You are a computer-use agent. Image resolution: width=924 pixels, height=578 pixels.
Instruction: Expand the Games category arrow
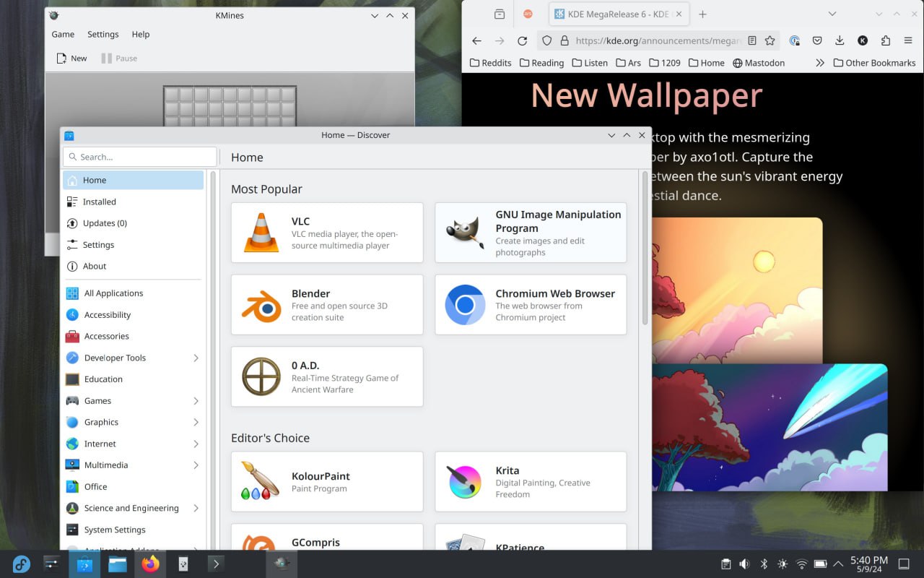196,401
